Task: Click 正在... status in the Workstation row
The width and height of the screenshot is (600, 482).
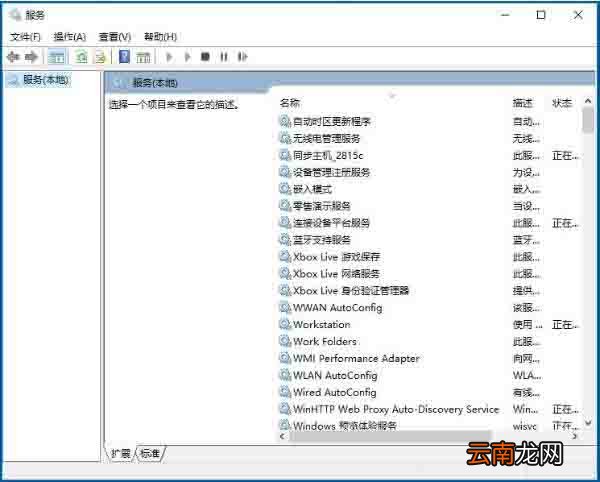Action: pos(565,325)
